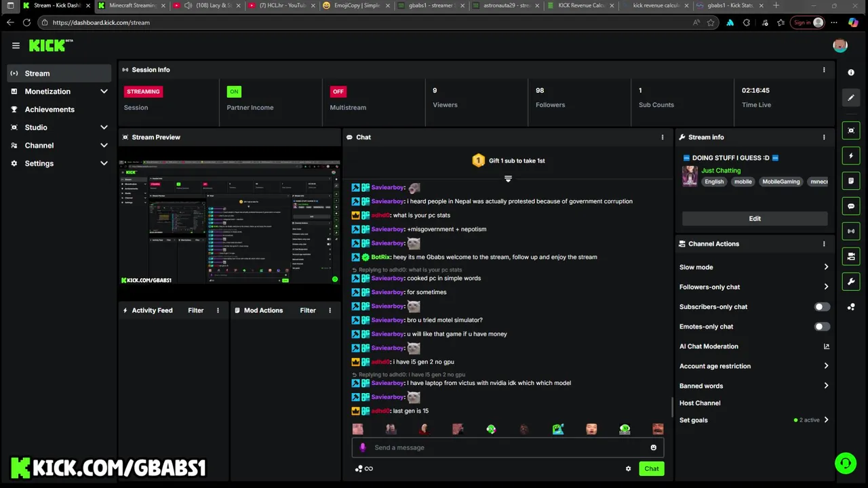The width and height of the screenshot is (868, 488).
Task: Expand Channel sidebar section
Action: pyautogui.click(x=104, y=146)
